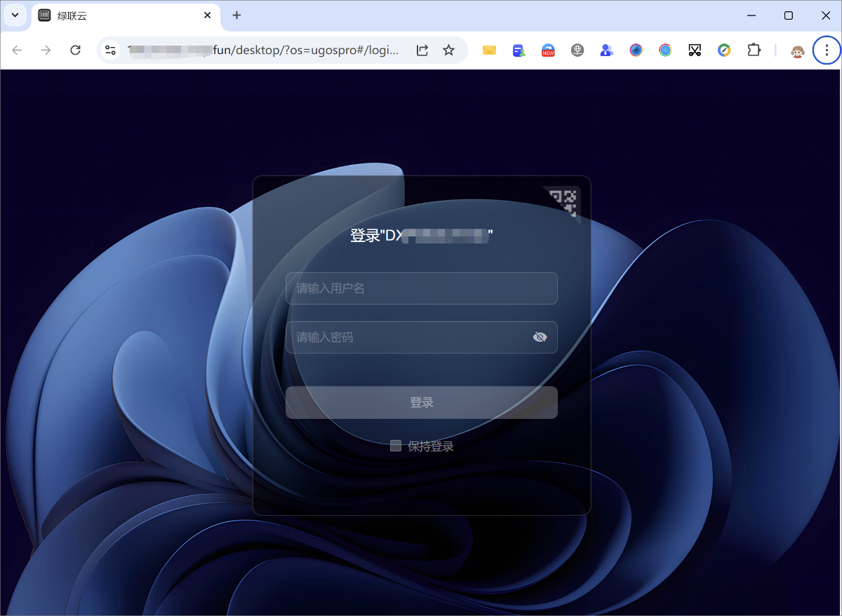Select the 绿联云 browser tab

coord(126,15)
